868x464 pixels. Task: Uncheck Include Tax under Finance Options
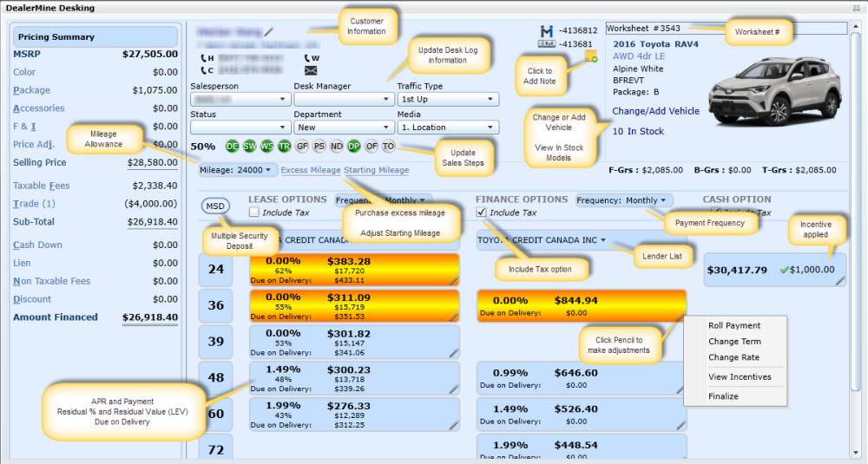click(x=481, y=212)
